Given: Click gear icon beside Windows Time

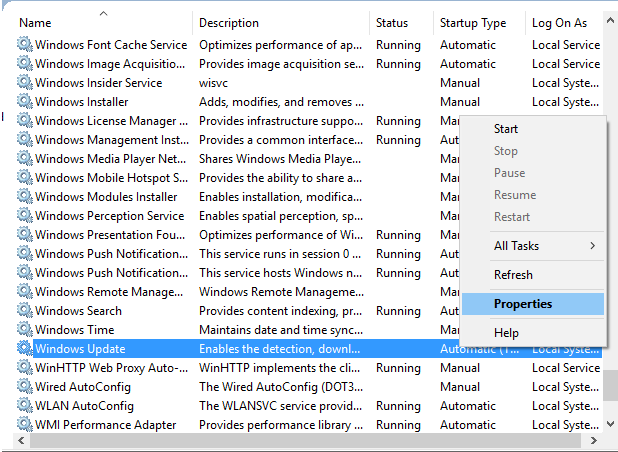Looking at the screenshot, I should point(25,329).
